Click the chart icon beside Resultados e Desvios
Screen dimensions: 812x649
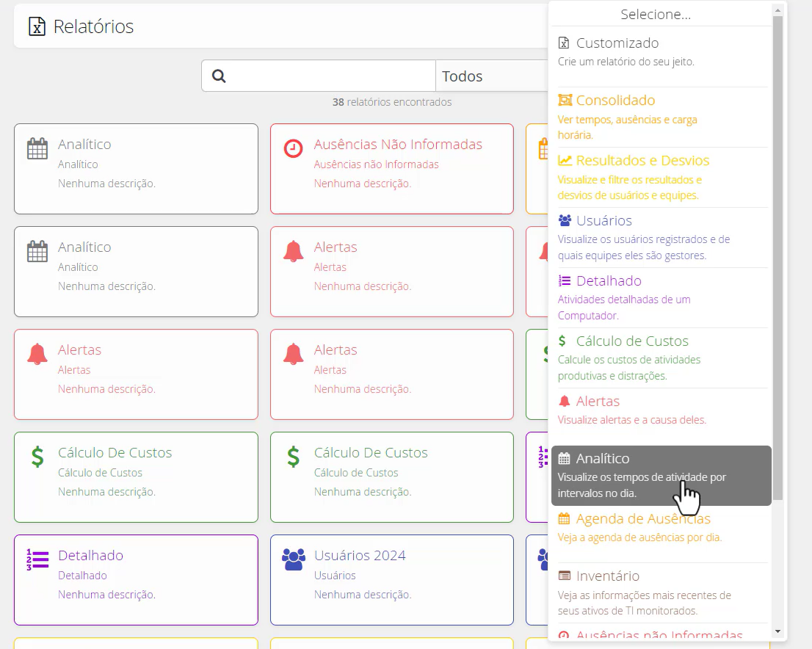[565, 161]
